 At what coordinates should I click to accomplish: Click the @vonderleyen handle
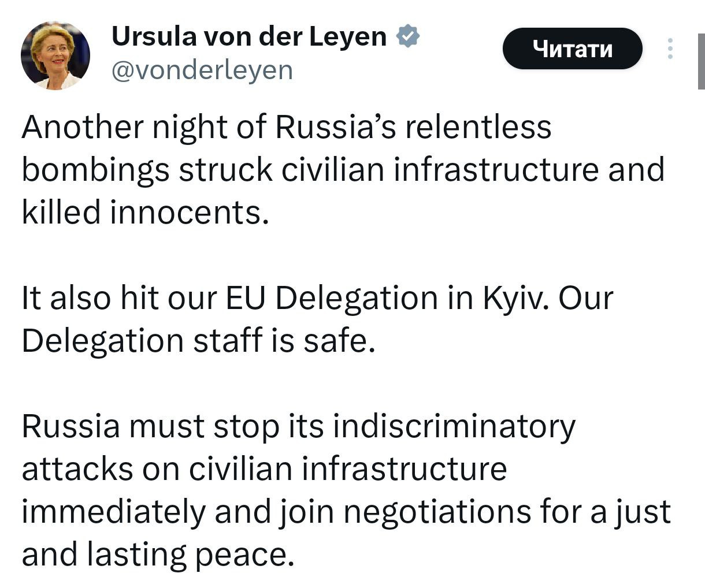point(202,70)
